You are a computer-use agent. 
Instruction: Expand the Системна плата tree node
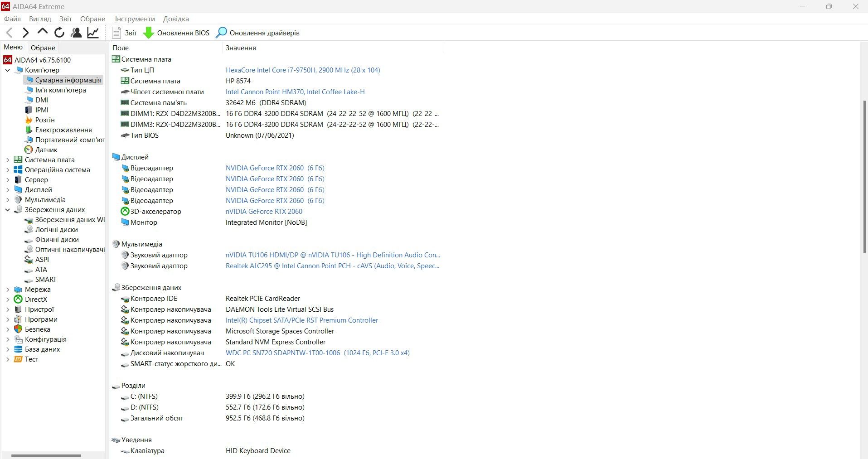click(x=8, y=160)
